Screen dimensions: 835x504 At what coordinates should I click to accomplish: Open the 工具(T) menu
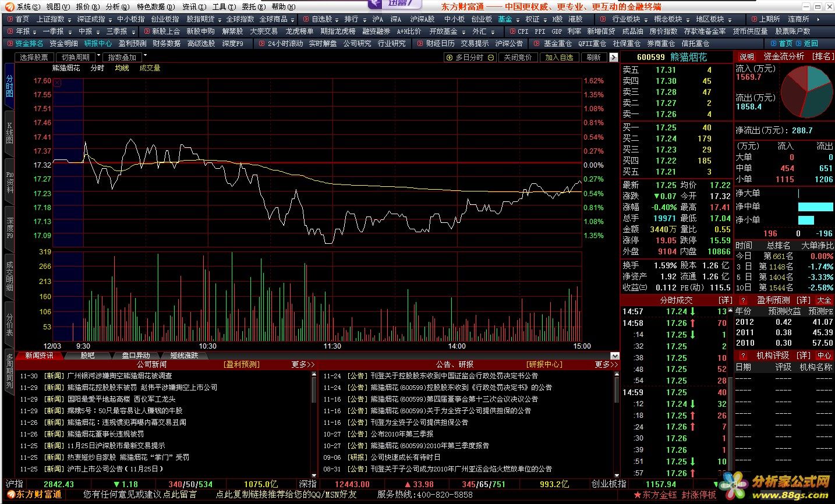tap(223, 6)
